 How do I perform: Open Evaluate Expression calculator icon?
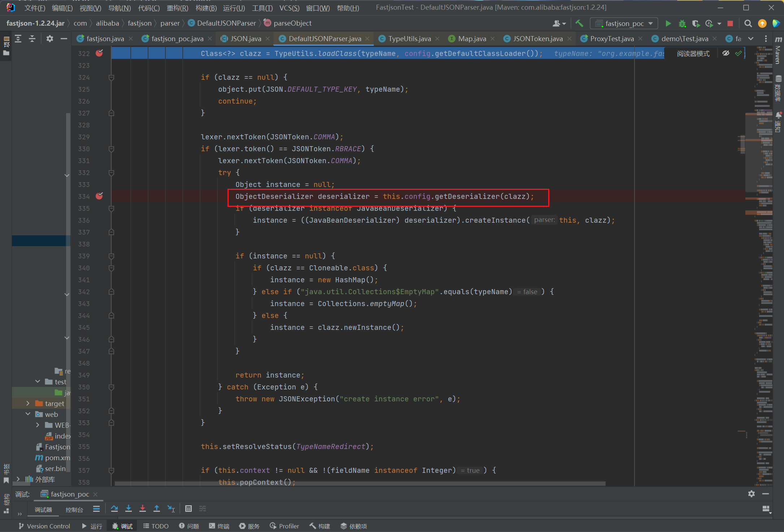(x=188, y=509)
